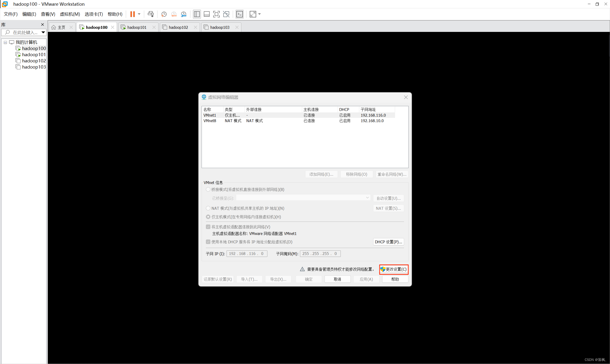This screenshot has height=364, width=610.
Task: Open the snapshot manager icon
Action: [184, 14]
